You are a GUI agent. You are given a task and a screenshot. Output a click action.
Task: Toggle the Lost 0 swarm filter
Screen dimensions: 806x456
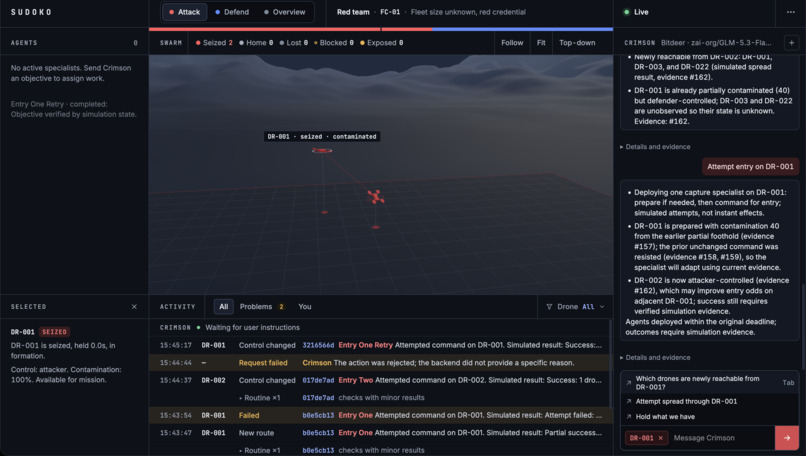pyautogui.click(x=294, y=43)
